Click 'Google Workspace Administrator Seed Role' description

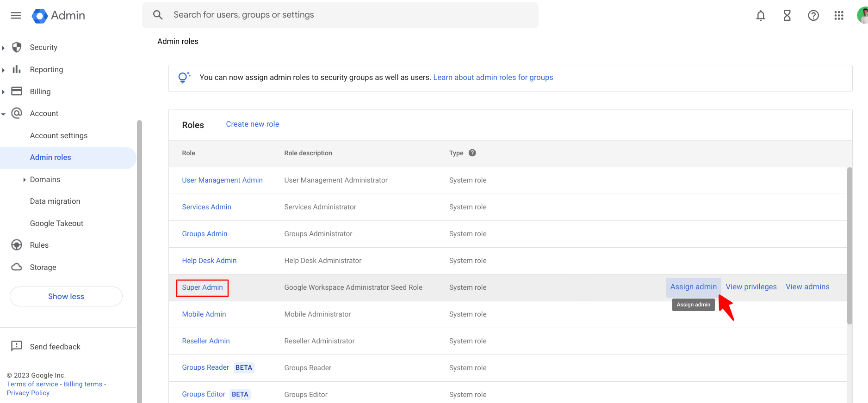353,287
